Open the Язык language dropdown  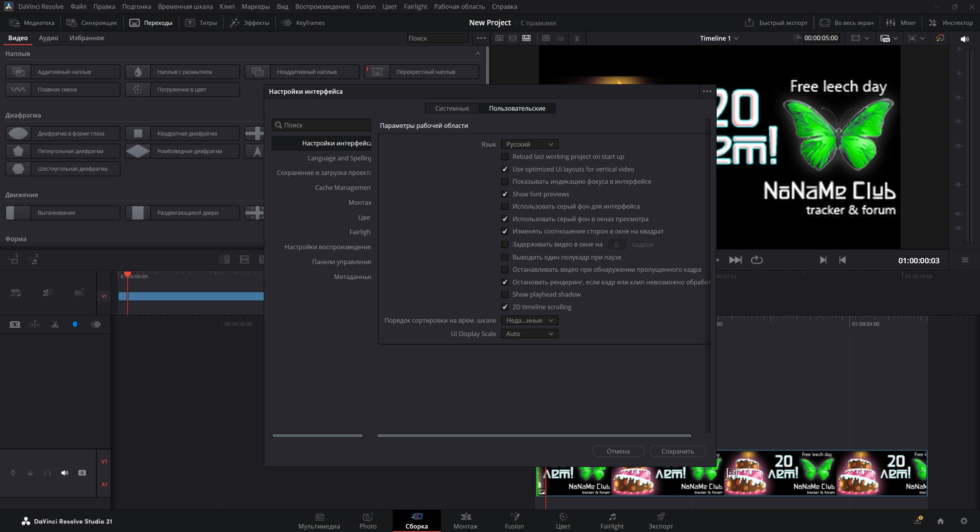[529, 144]
